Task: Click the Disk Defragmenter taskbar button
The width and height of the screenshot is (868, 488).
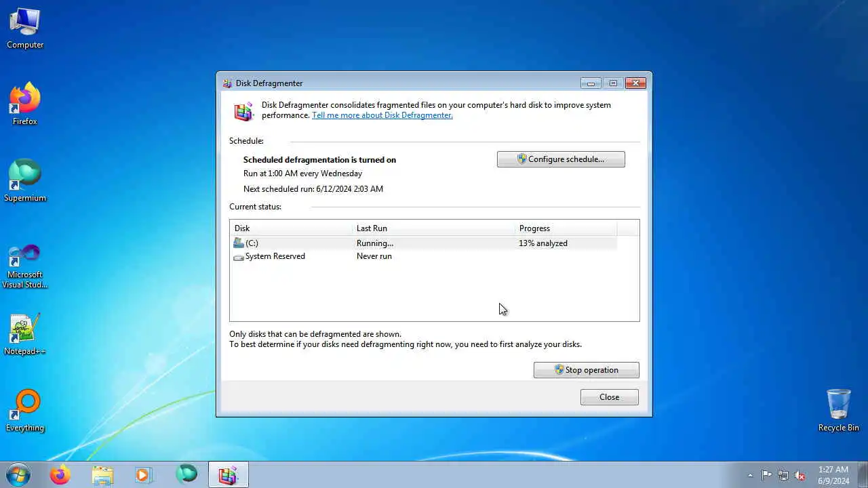Action: tap(229, 474)
